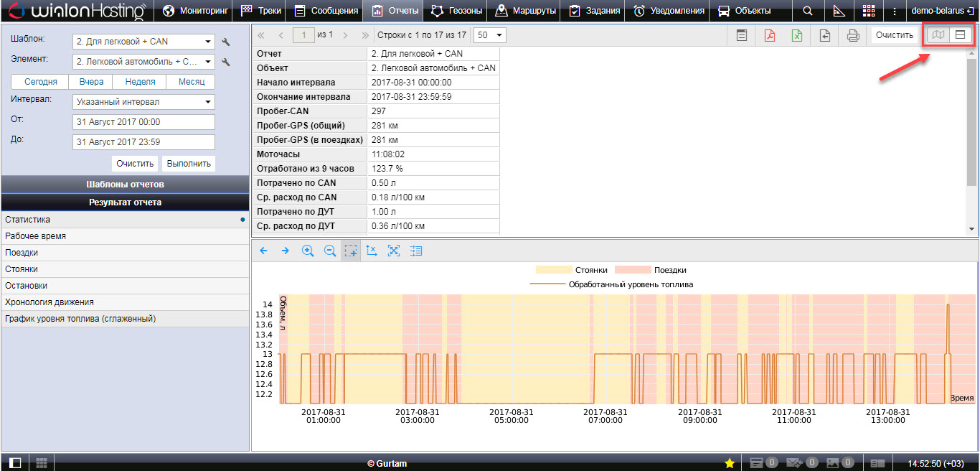
Task: Select the Неделя interval button
Action: pyautogui.click(x=140, y=82)
